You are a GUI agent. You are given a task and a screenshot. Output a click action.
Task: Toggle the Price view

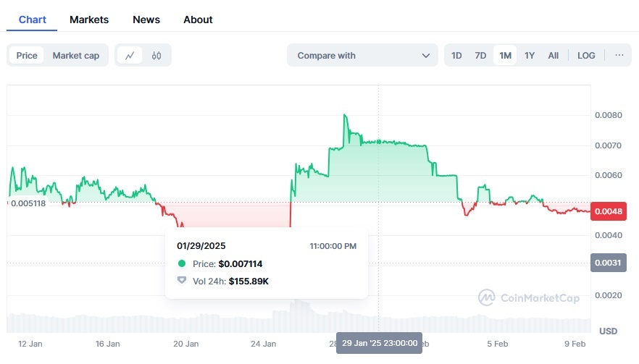coord(27,56)
